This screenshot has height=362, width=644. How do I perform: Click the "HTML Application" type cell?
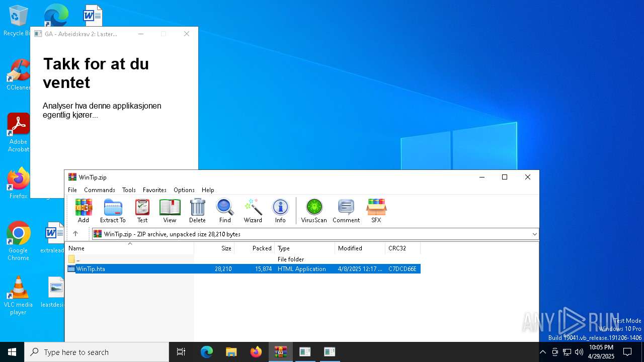302,269
